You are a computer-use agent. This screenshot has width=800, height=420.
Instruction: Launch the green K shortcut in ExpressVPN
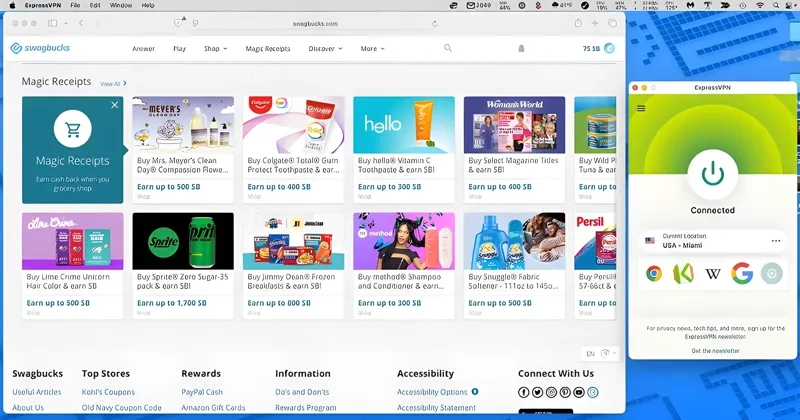click(x=683, y=274)
